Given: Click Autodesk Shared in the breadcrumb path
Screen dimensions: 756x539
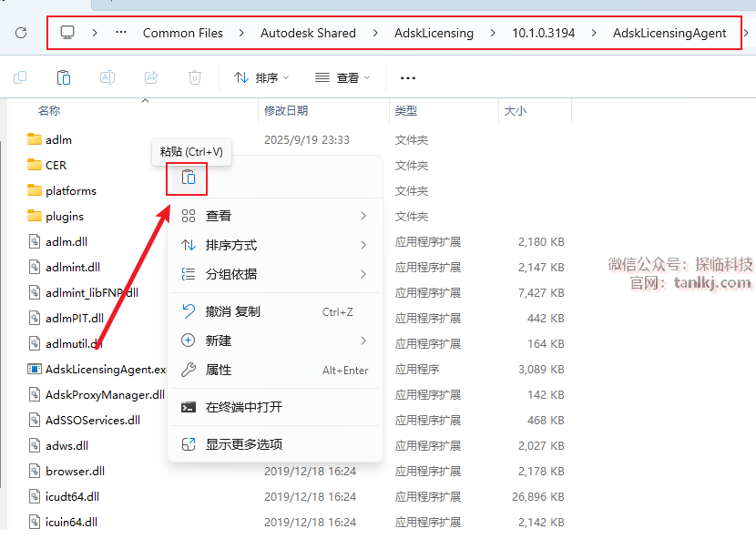Looking at the screenshot, I should (308, 33).
